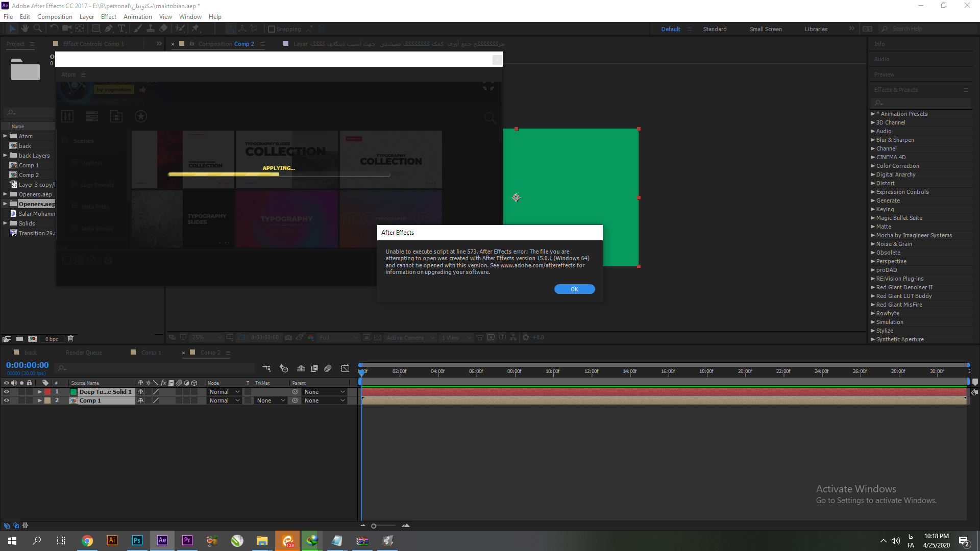Open the Animation menu in menu bar
The width and height of the screenshot is (980, 551).
click(x=138, y=17)
